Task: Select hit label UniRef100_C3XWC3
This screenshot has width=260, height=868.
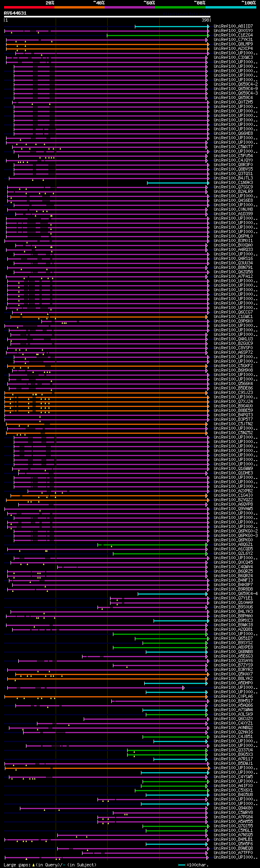Action: pos(233,57)
